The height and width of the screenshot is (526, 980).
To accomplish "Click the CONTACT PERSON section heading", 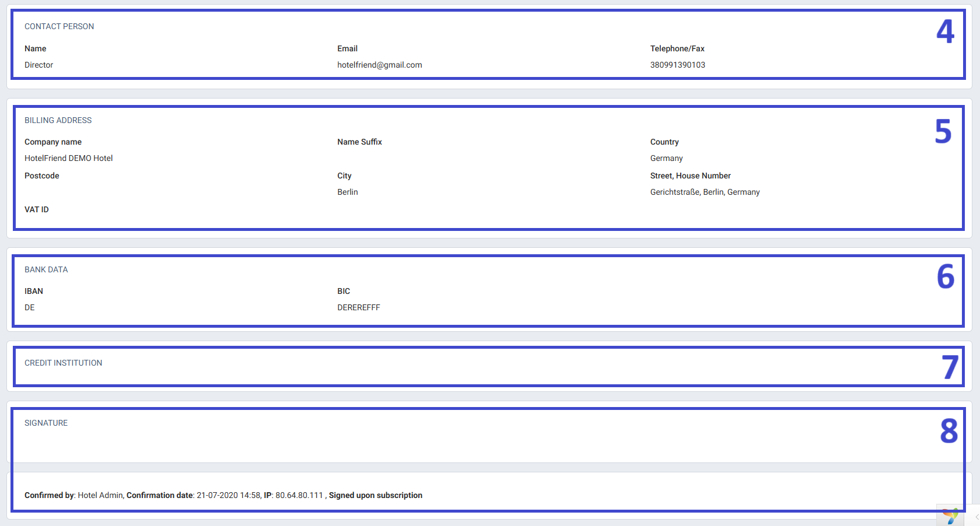I will point(59,26).
